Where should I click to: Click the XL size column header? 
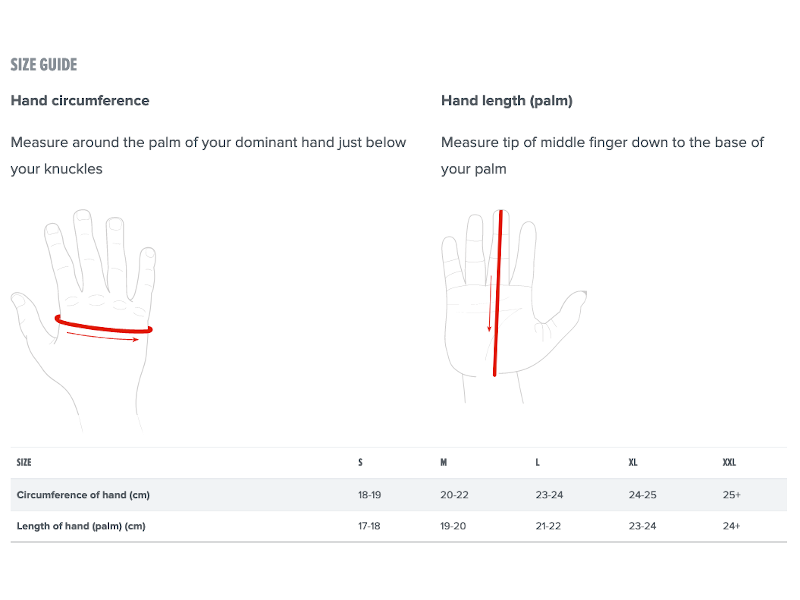(633, 462)
